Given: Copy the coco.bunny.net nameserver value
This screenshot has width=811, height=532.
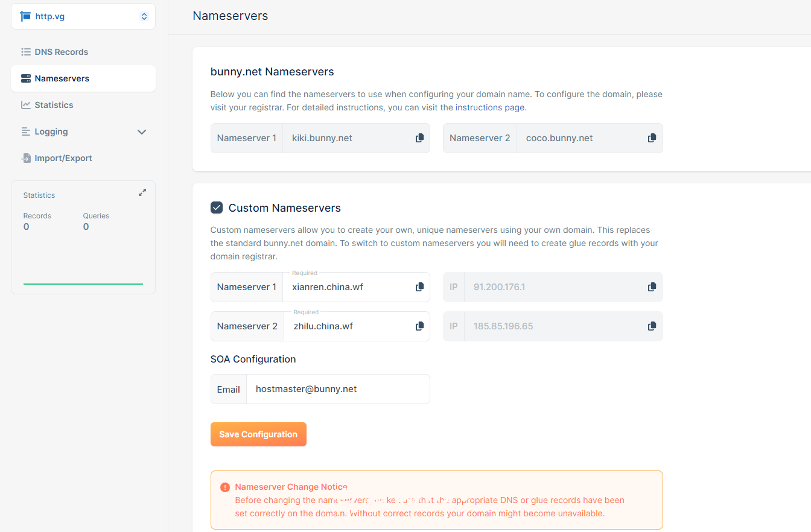Looking at the screenshot, I should [x=652, y=138].
